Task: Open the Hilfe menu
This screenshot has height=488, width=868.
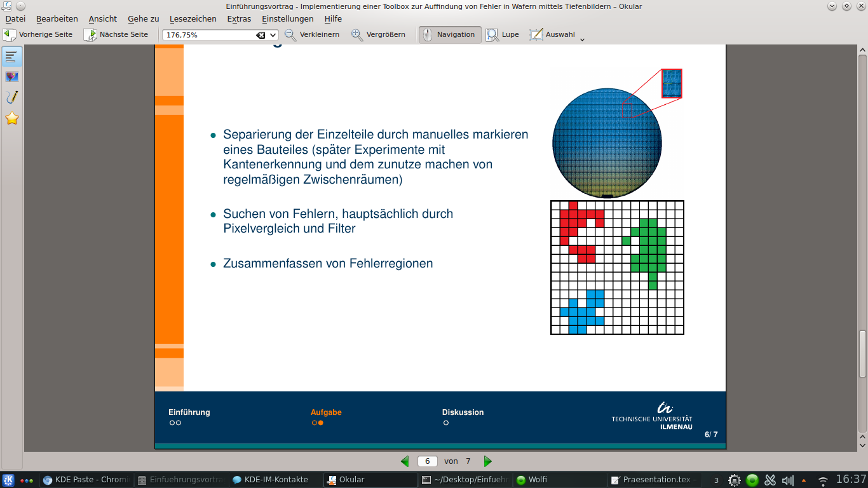Action: (333, 19)
